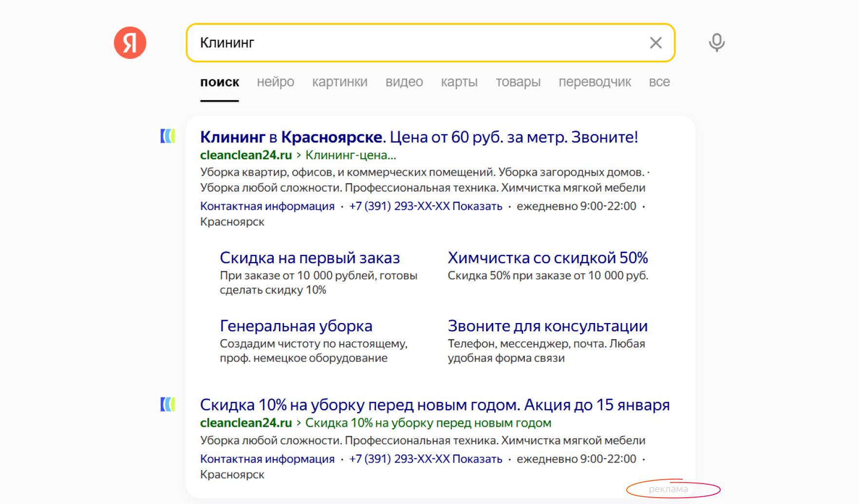Open the товары search section
Viewport: 859px width, 504px height.
(x=518, y=82)
